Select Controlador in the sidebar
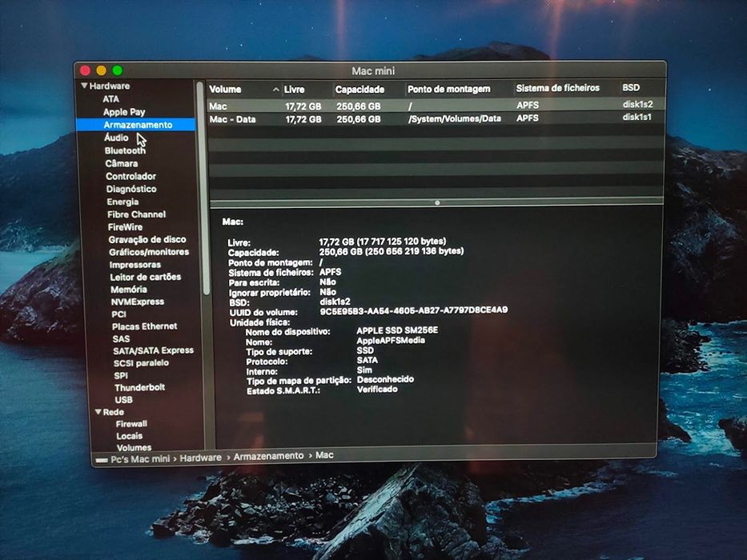 (131, 176)
